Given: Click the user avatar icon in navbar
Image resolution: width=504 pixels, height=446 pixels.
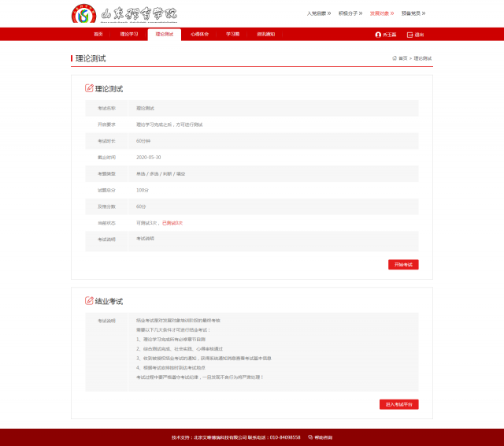Looking at the screenshot, I should tap(378, 35).
